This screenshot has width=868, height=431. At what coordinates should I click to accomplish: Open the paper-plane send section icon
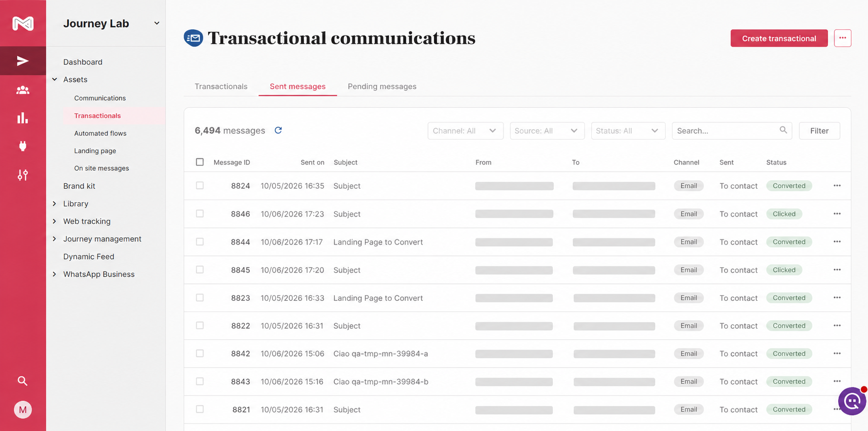tap(23, 61)
